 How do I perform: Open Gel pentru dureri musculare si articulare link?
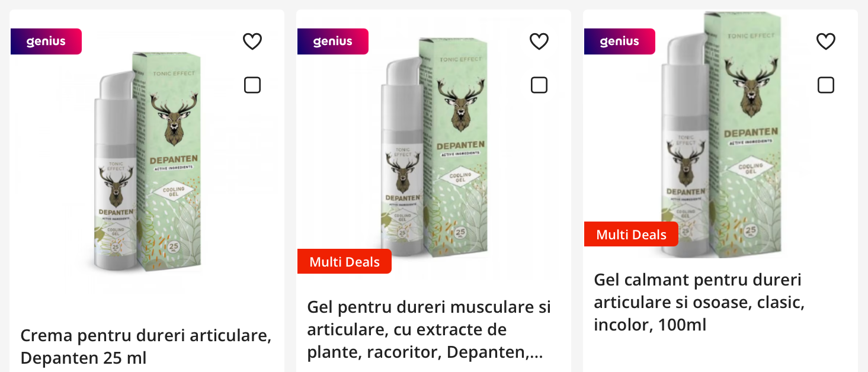[x=429, y=330]
